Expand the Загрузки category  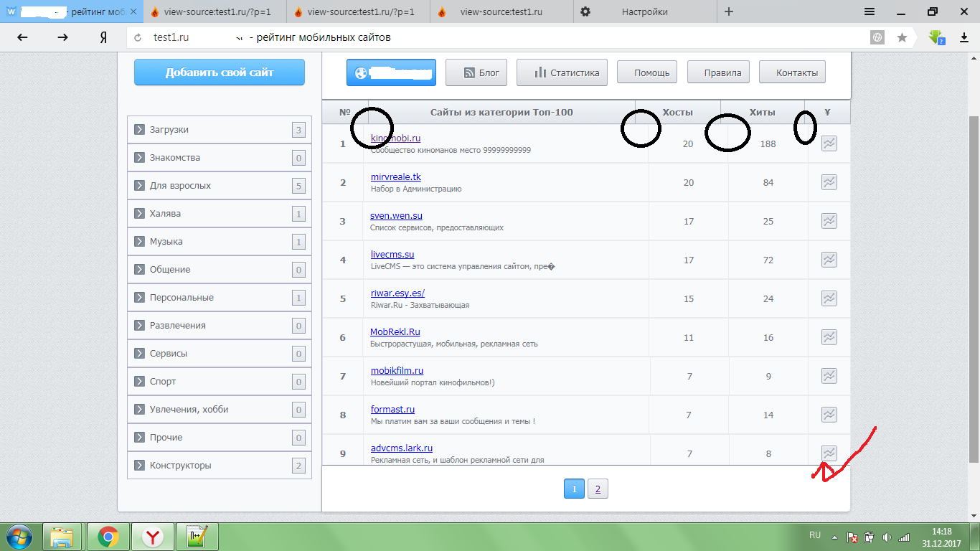point(139,130)
